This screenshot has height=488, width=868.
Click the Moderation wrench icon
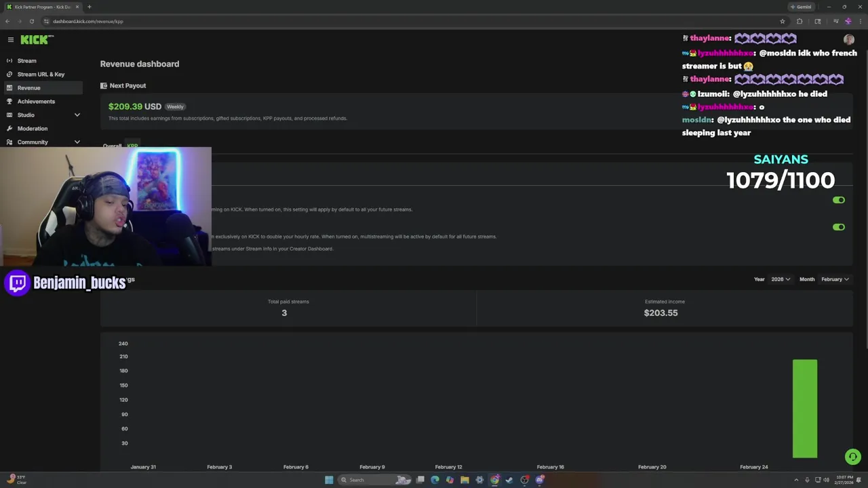(9, 128)
